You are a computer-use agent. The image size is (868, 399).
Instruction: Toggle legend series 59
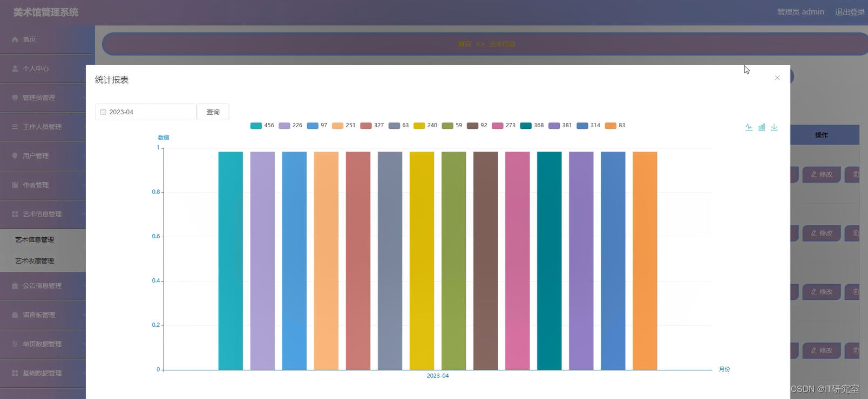(452, 126)
